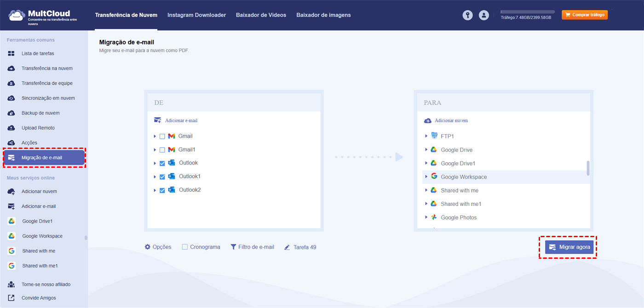Click the Backup de nuvem icon

(x=11, y=113)
